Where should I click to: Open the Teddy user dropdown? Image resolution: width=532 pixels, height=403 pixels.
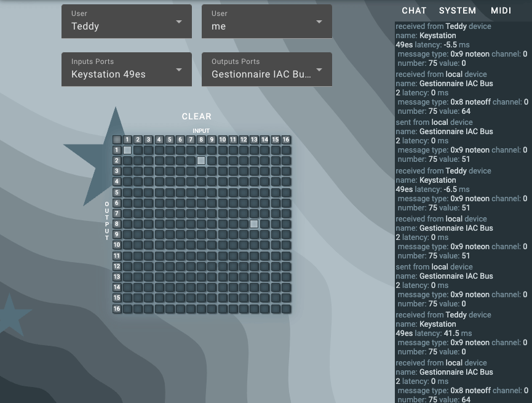[x=127, y=22]
